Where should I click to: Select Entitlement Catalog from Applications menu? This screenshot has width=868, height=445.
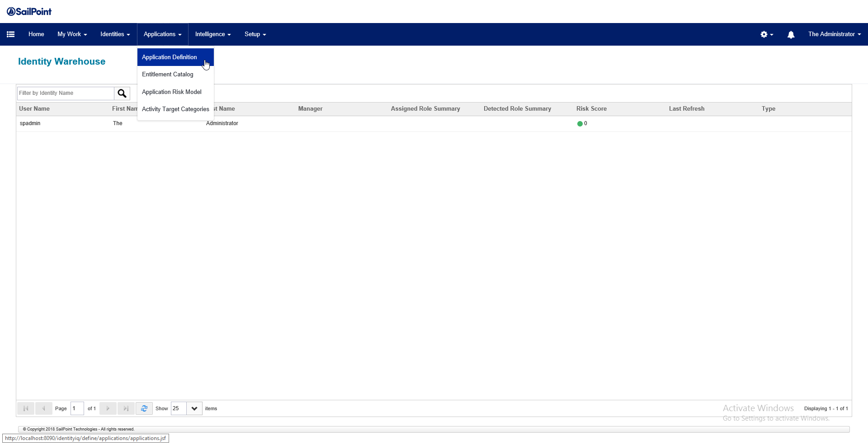(x=167, y=74)
